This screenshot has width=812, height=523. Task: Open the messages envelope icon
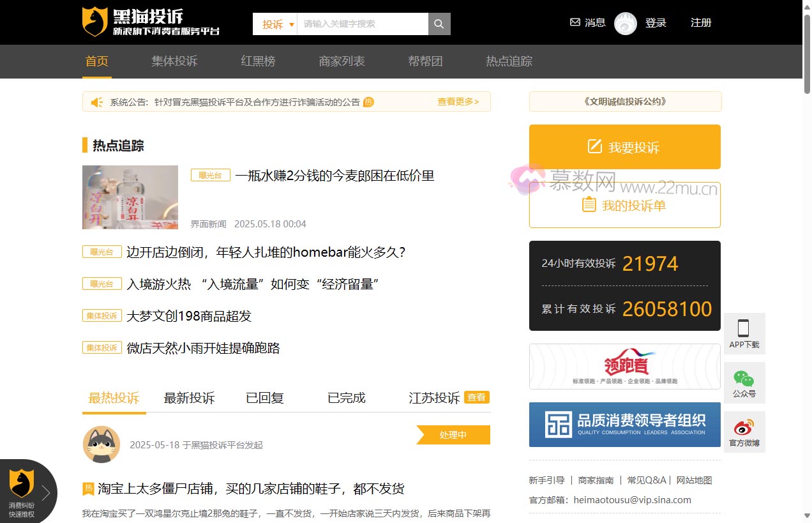pyautogui.click(x=575, y=22)
